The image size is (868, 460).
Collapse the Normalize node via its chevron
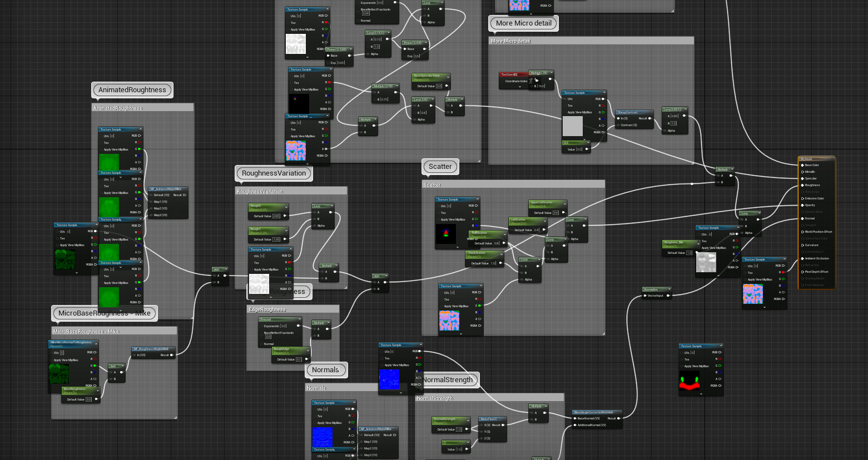668,290
